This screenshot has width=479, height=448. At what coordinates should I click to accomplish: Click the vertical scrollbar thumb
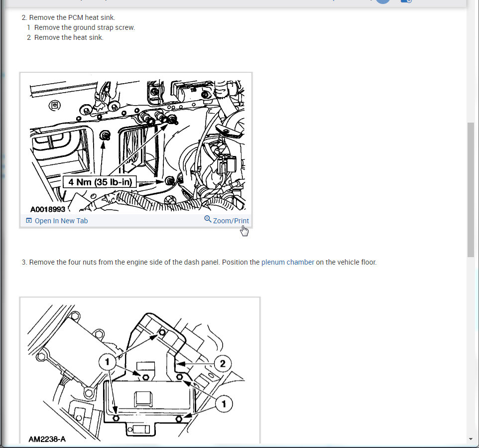pos(471,189)
